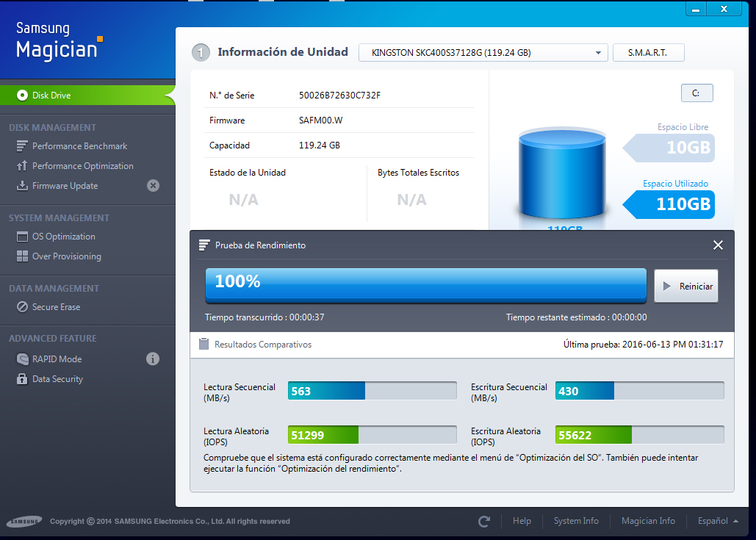Open RAPID Mode
Viewport: 756px width, 540px height.
click(x=57, y=359)
